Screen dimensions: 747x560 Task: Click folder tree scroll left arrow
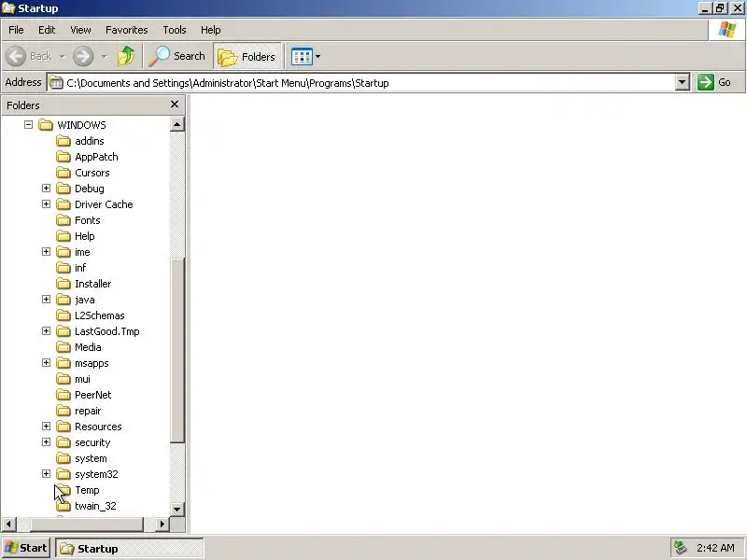[x=8, y=525]
